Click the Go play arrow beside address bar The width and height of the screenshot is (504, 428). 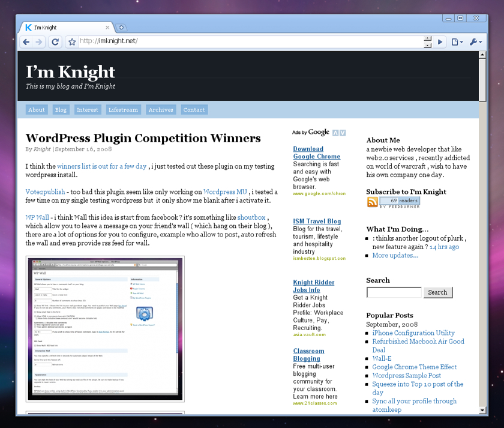tap(440, 42)
